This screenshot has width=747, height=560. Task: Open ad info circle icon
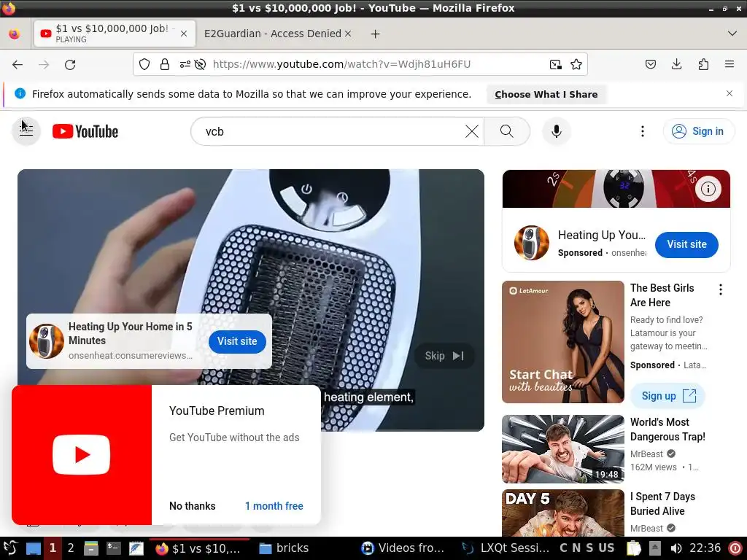(x=708, y=189)
